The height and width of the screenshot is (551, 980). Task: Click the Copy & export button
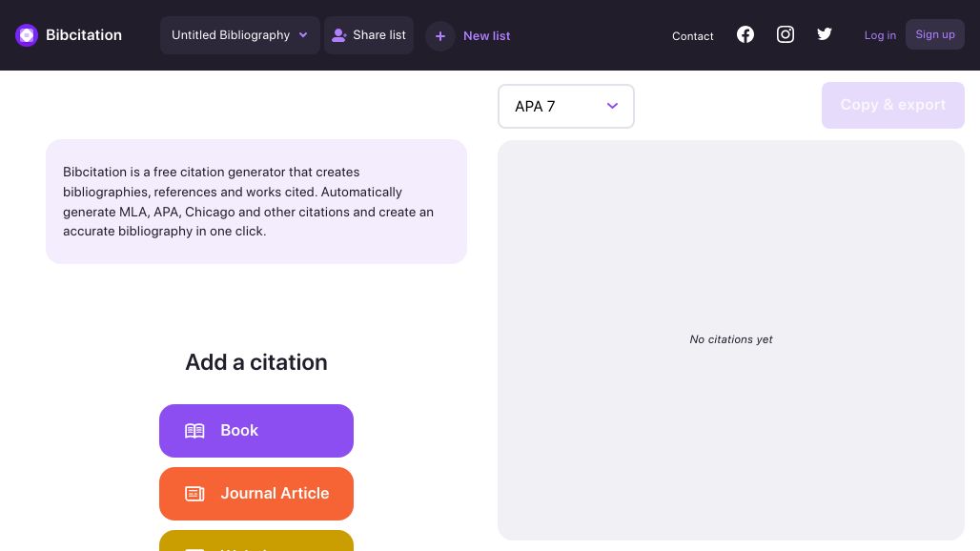892,105
